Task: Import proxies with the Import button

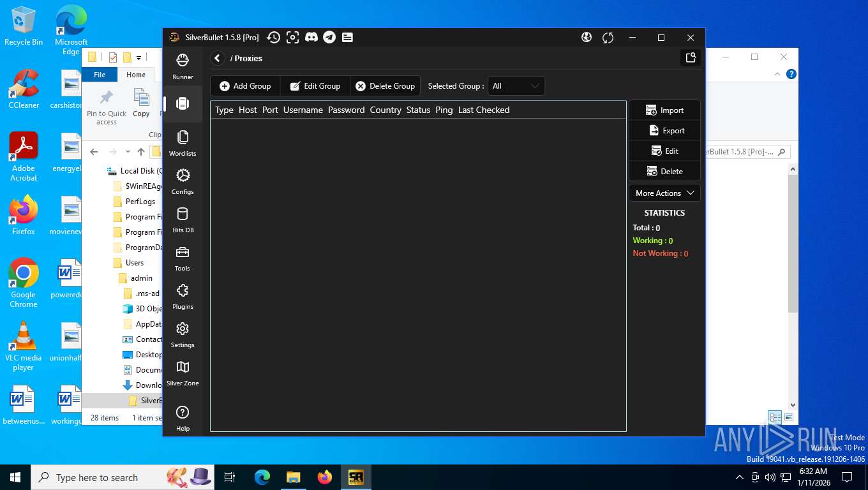Action: pyautogui.click(x=664, y=110)
